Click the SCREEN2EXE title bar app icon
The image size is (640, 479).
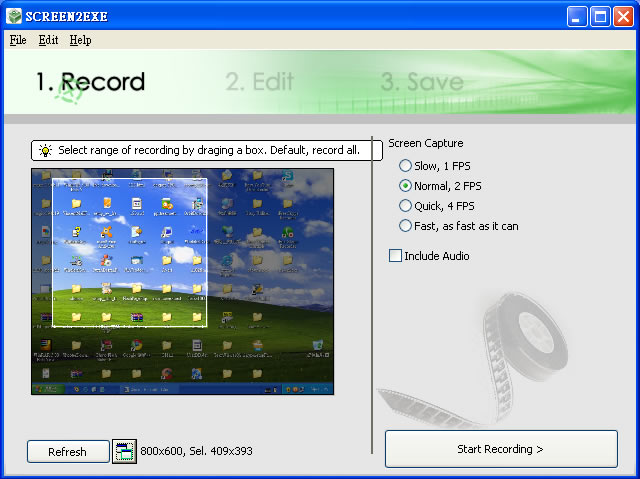point(12,16)
